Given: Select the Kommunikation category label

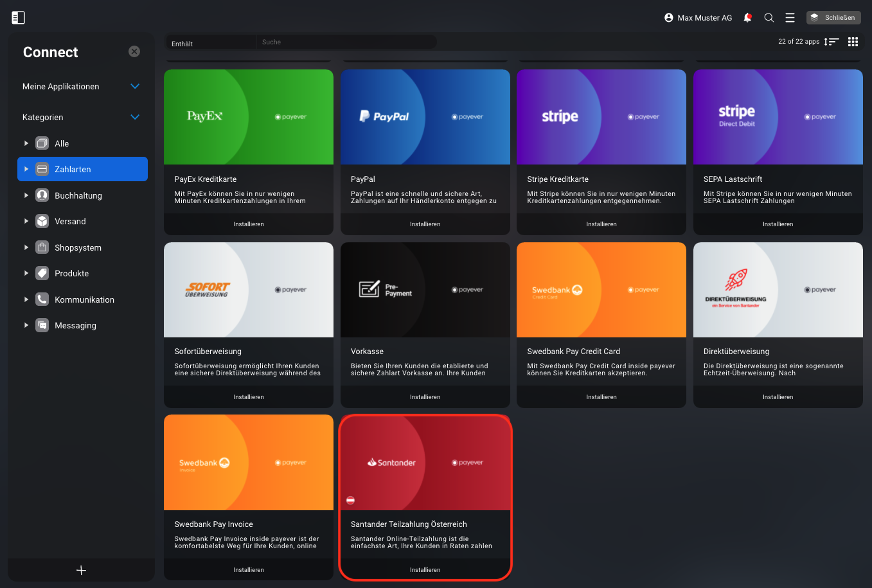Looking at the screenshot, I should (x=84, y=299).
